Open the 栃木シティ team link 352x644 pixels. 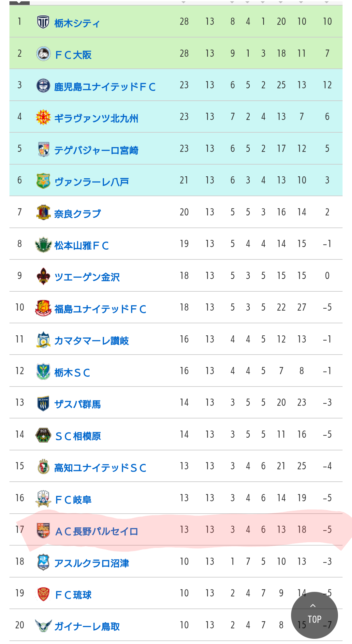pyautogui.click(x=77, y=23)
